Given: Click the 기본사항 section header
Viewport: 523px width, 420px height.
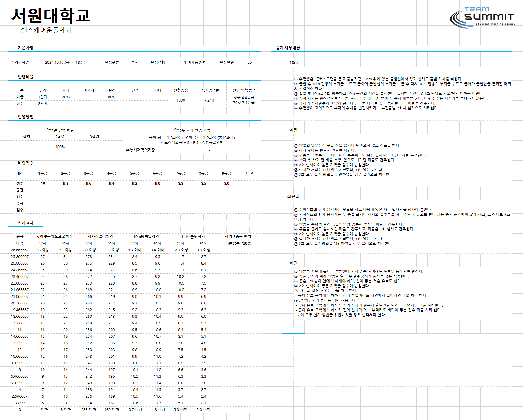Looking at the screenshot, I should click(x=26, y=48).
